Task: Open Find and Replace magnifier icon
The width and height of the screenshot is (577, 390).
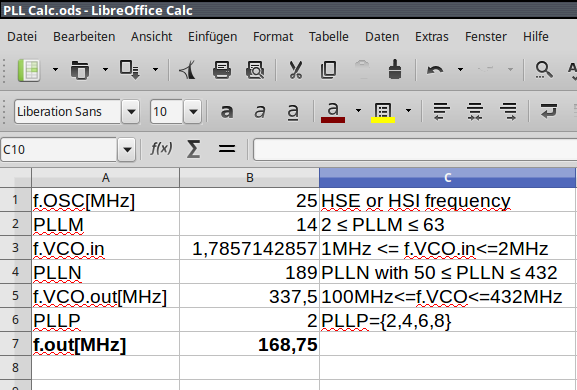Action: tap(544, 70)
